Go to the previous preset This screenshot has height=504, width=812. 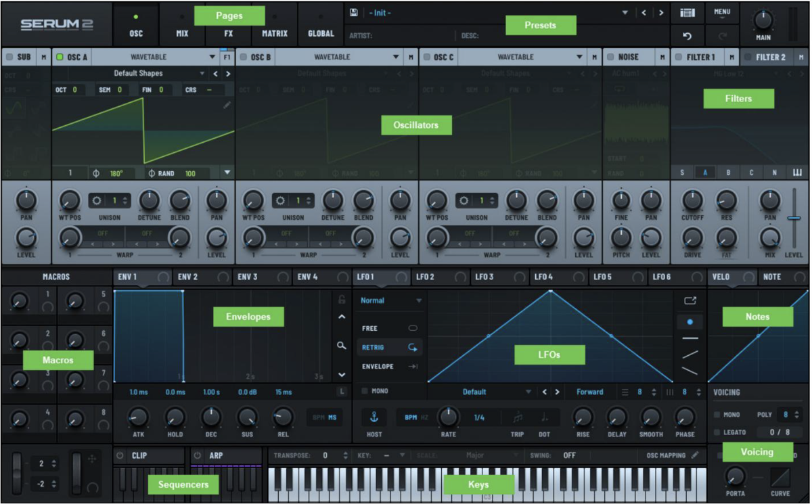pyautogui.click(x=644, y=13)
